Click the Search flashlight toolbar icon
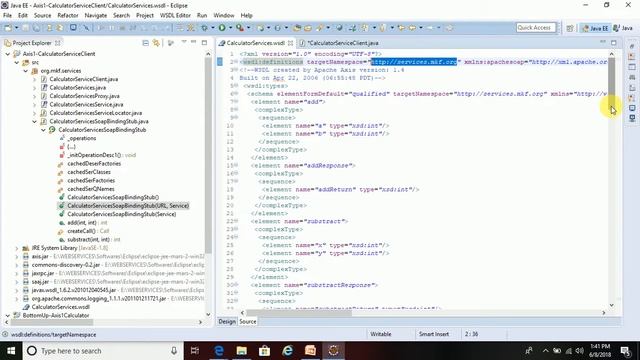Image resolution: width=640 pixels, height=360 pixels. coord(320,28)
